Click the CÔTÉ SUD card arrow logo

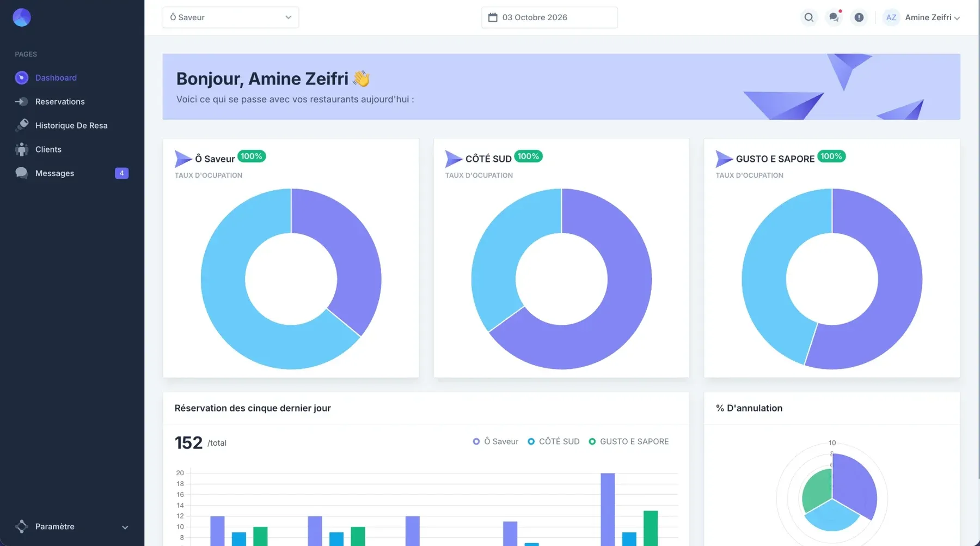coord(454,159)
